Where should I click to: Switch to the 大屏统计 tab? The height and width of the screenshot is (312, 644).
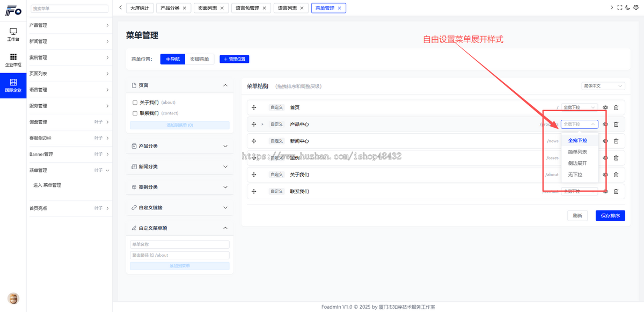(140, 8)
